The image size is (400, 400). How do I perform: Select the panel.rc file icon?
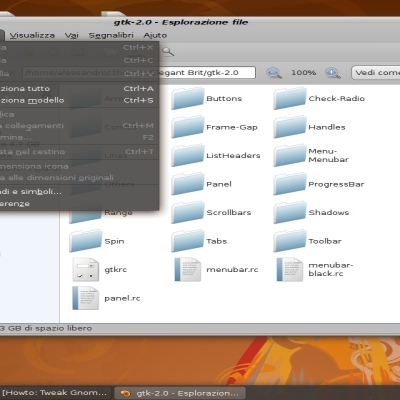coord(86,298)
